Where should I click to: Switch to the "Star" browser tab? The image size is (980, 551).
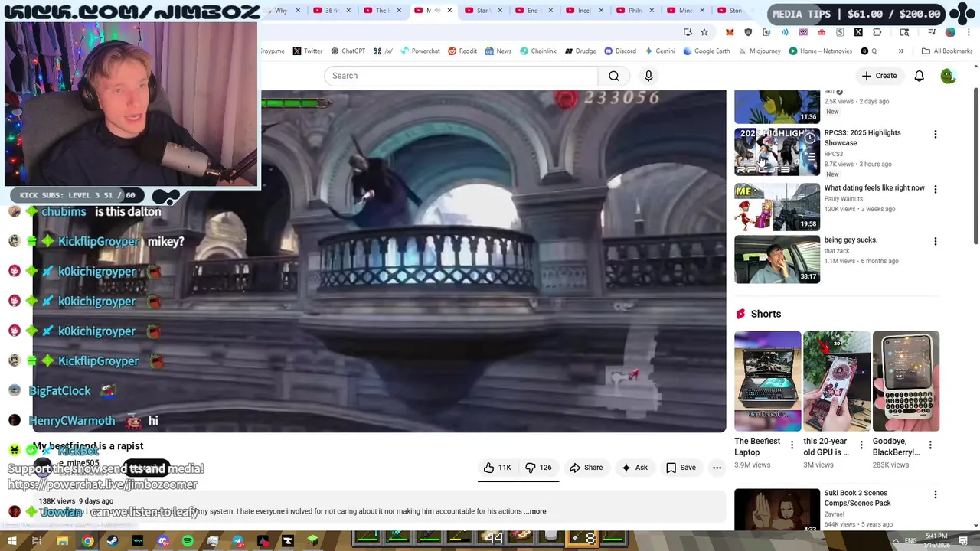click(482, 11)
